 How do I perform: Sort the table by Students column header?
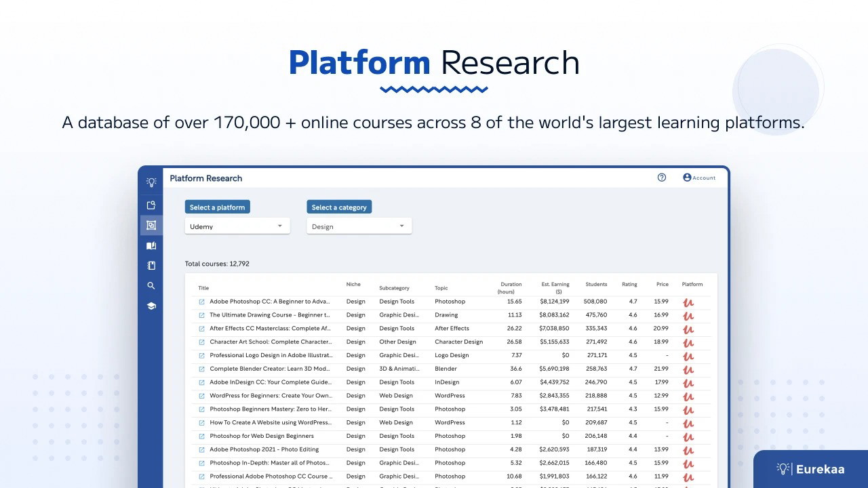596,285
